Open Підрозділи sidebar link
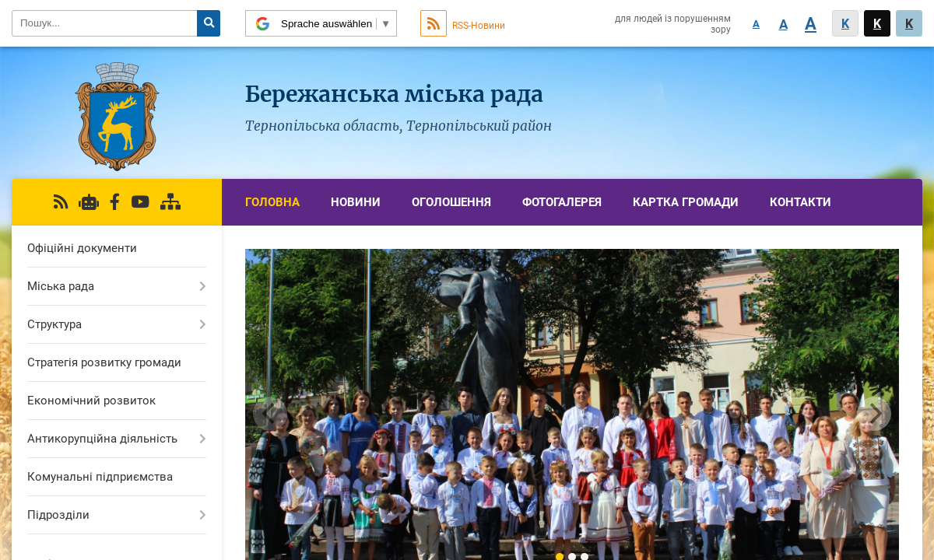The width and height of the screenshot is (934, 560). [x=58, y=515]
